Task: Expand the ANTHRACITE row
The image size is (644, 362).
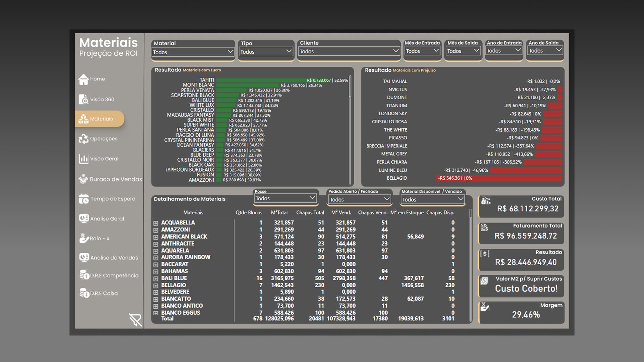Action: pos(156,244)
